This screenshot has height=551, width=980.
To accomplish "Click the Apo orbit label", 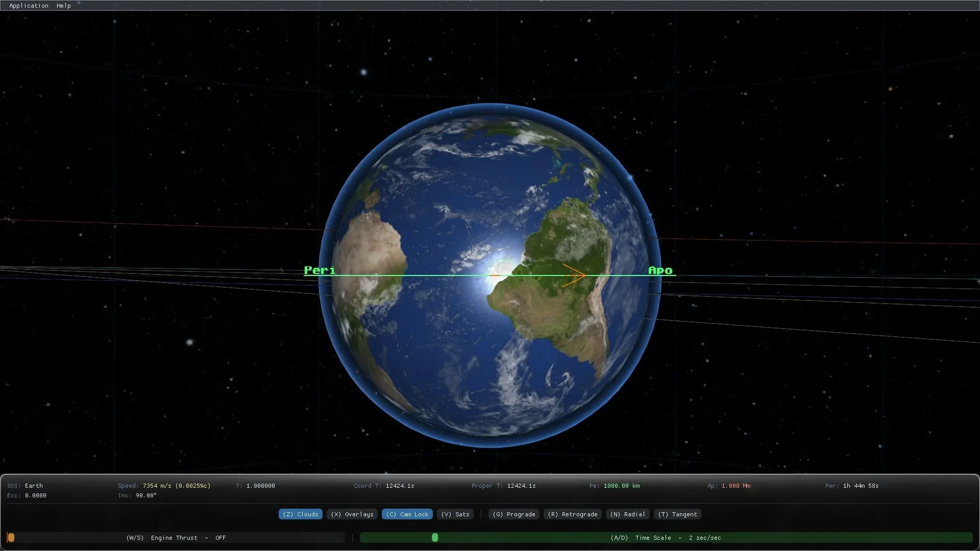I will point(660,270).
